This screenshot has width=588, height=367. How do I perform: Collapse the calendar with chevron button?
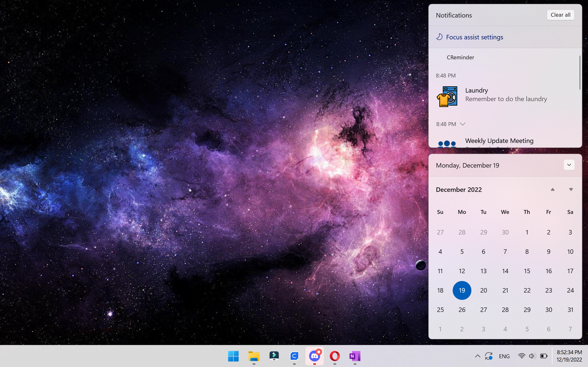pos(569,165)
